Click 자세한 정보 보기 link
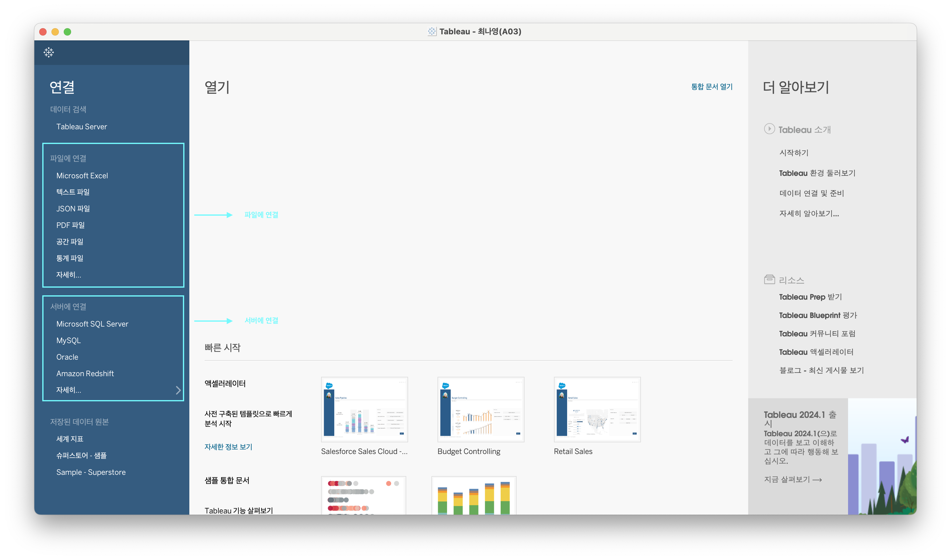Screen dimensions: 951x560 228,447
